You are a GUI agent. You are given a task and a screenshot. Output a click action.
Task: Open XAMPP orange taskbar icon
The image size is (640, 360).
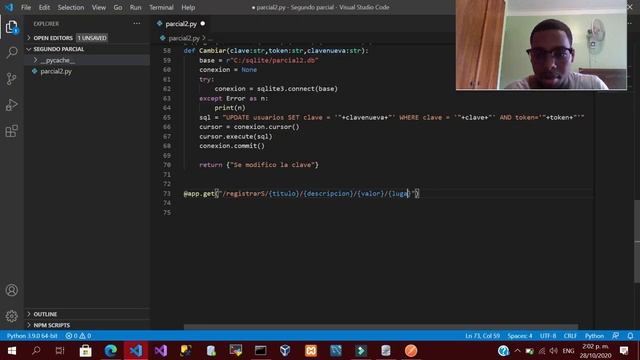coord(311,351)
